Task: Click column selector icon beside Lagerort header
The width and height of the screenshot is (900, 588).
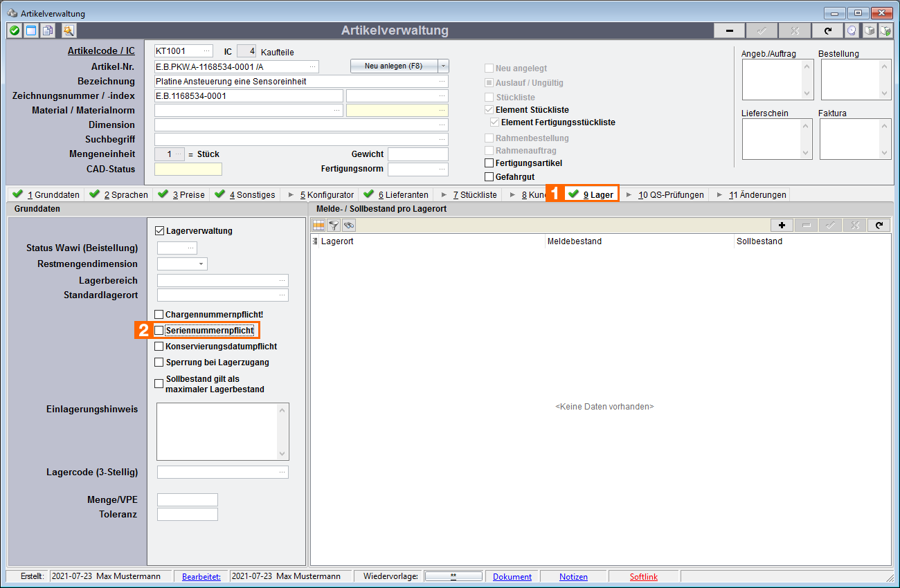Action: [x=315, y=241]
